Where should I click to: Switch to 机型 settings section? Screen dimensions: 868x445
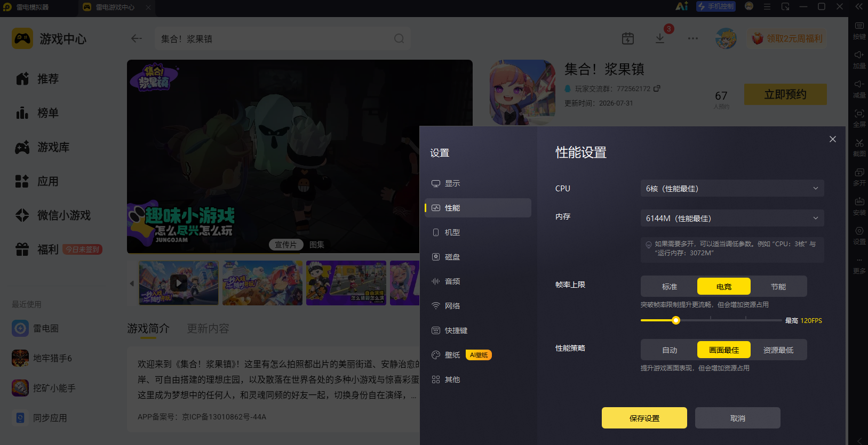(478, 232)
